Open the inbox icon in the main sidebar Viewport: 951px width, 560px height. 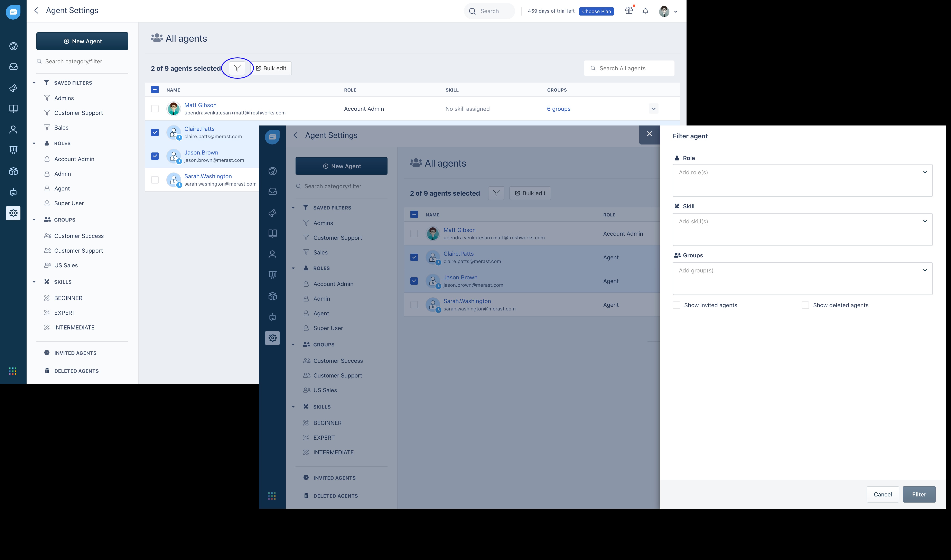coord(13,66)
